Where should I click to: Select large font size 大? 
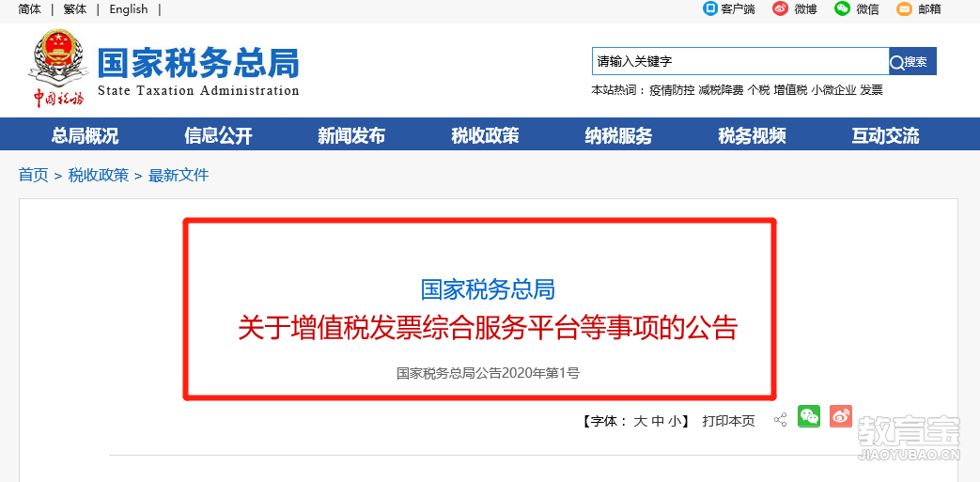(x=640, y=421)
